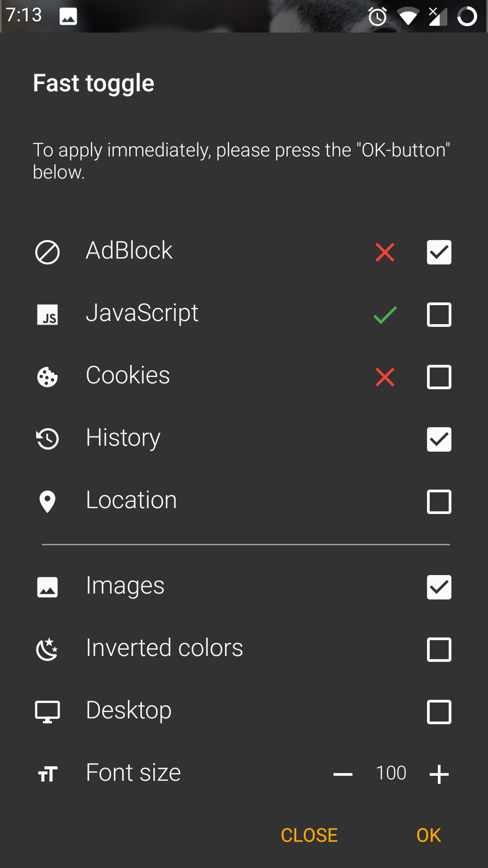
Task: Uncheck the AdBlock checkbox
Action: pos(439,252)
